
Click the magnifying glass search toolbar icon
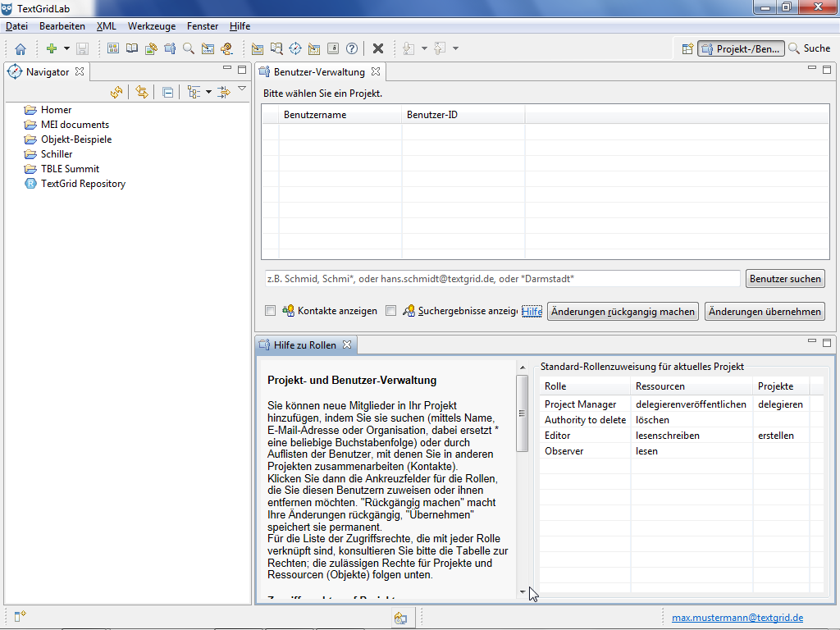click(x=189, y=49)
